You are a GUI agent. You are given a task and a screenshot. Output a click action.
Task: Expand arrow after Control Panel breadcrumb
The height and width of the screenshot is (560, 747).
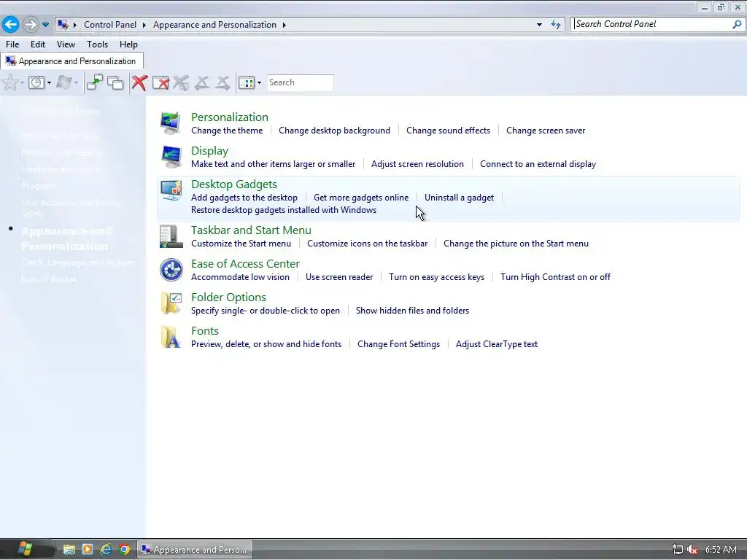point(144,25)
